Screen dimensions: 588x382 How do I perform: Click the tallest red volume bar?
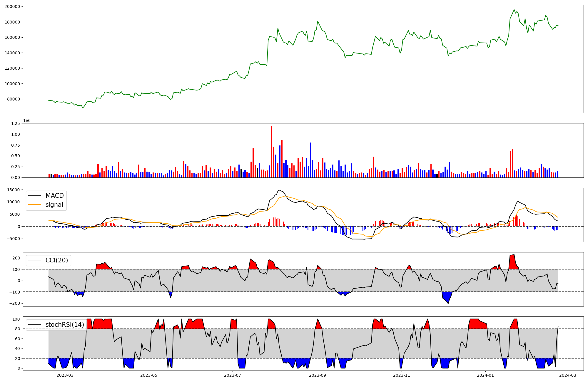(272, 151)
